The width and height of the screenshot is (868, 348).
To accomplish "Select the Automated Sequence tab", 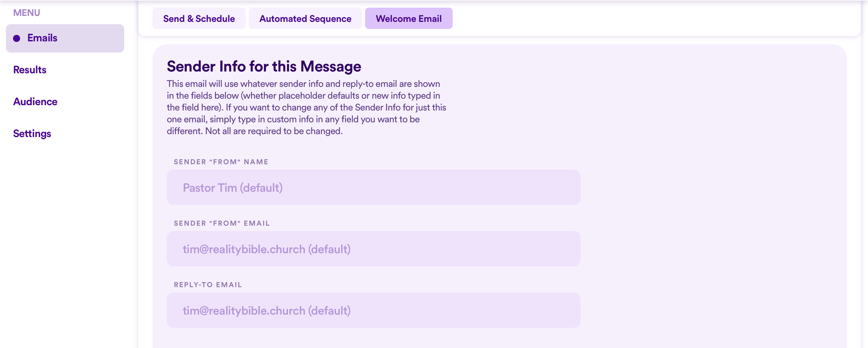I will point(305,19).
